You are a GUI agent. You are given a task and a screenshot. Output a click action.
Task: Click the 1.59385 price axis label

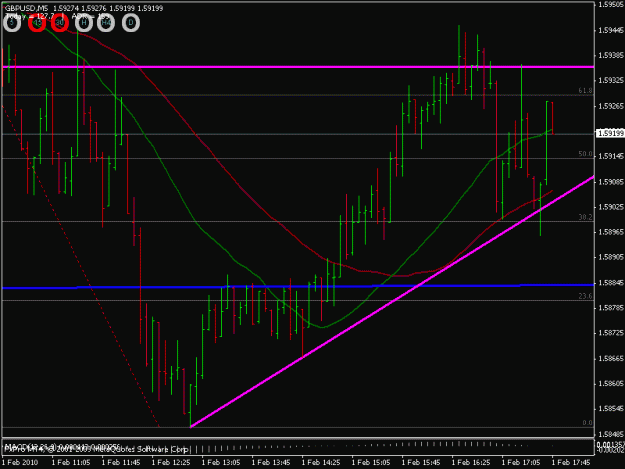[x=611, y=55]
